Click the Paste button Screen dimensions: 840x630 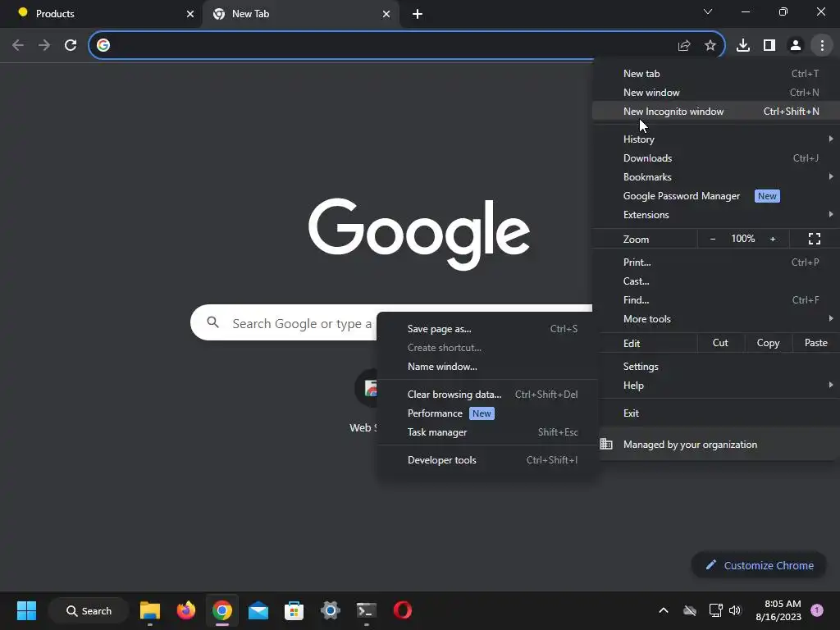click(816, 343)
